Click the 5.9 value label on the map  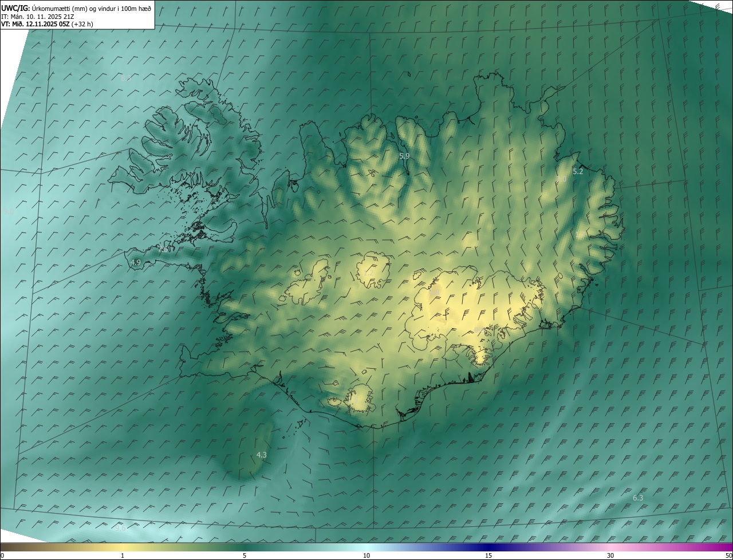tap(404, 156)
